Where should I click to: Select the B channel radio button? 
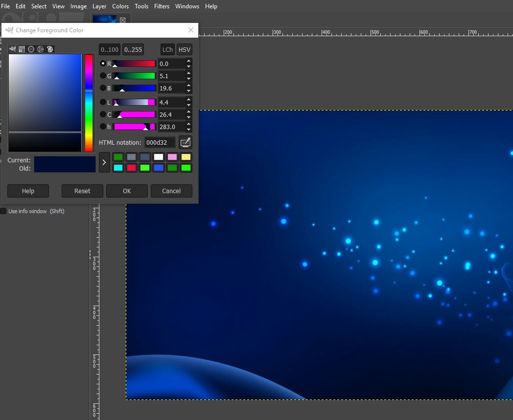(103, 88)
